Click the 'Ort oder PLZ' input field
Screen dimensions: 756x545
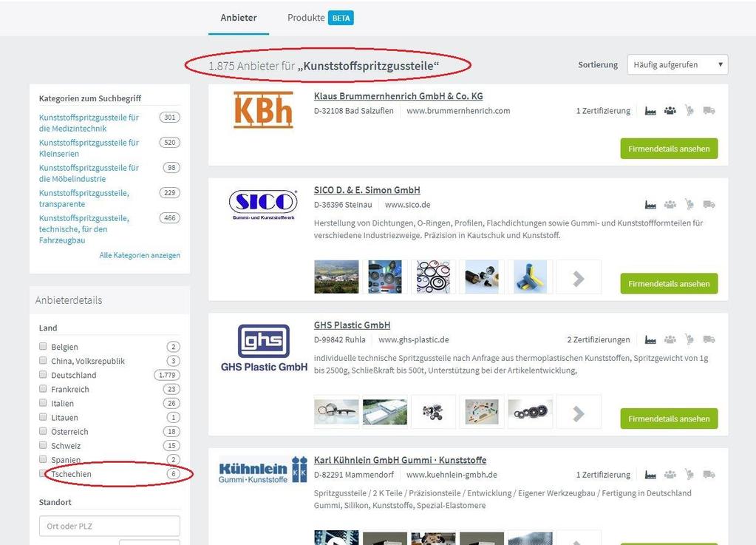(x=109, y=527)
